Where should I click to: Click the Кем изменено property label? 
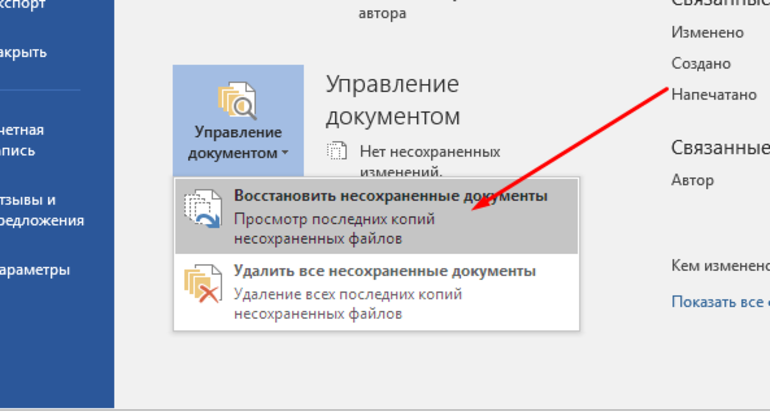tap(720, 266)
